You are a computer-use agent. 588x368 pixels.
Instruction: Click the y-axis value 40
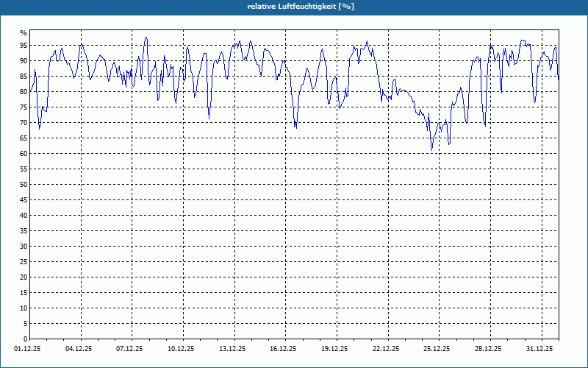pyautogui.click(x=24, y=215)
